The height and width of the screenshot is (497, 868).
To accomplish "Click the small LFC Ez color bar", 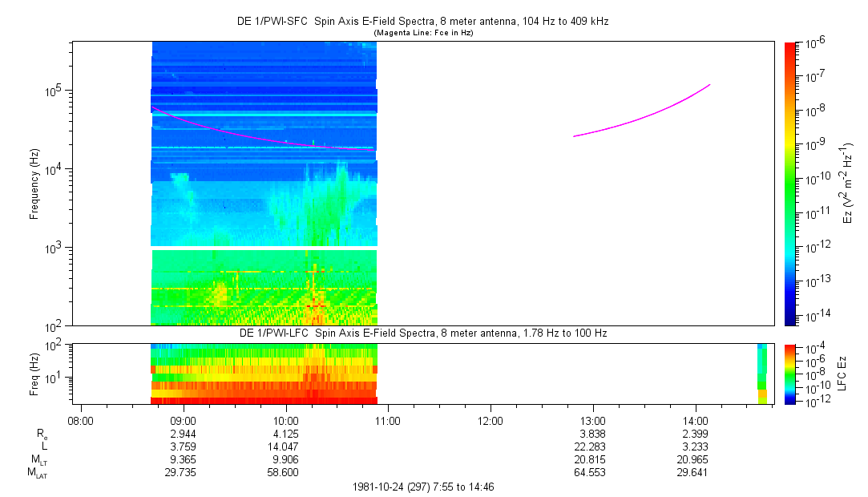I will point(790,374).
